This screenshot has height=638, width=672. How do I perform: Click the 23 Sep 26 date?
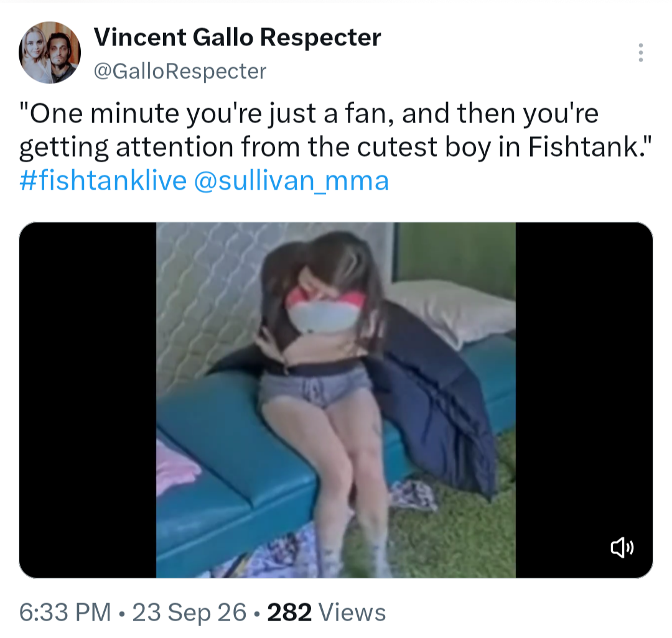pyautogui.click(x=189, y=612)
